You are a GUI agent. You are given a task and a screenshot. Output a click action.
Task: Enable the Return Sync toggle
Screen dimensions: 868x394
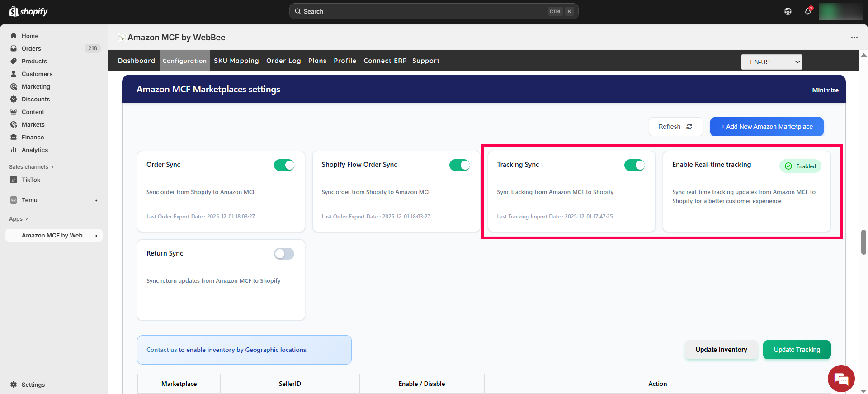click(x=284, y=254)
